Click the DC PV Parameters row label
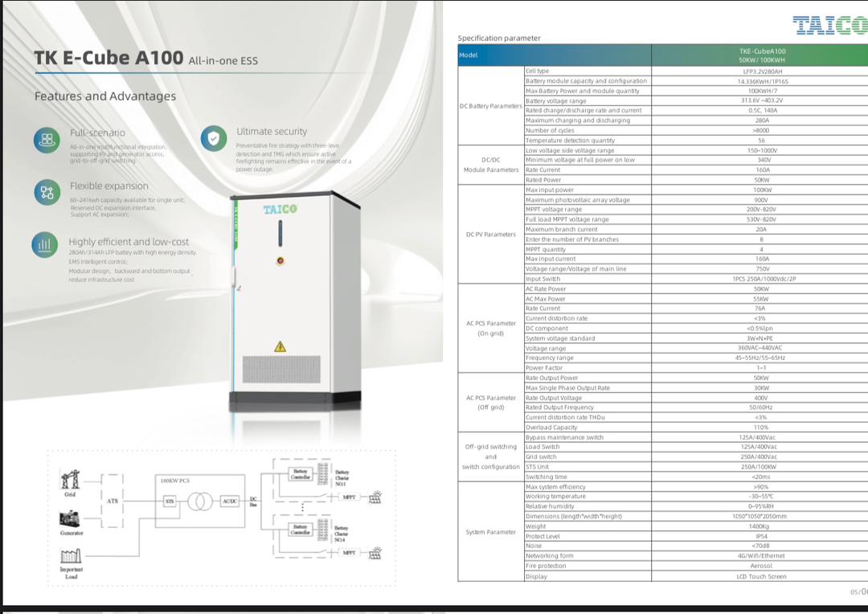The width and height of the screenshot is (868, 614). click(490, 235)
